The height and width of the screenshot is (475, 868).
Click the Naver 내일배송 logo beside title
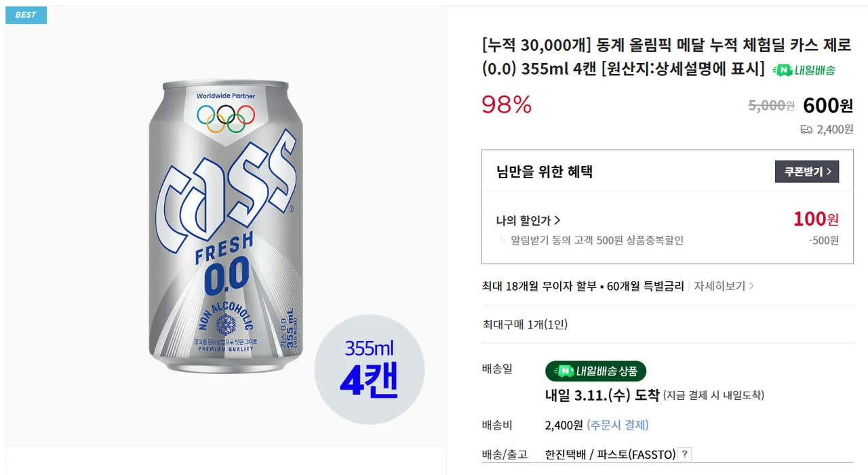804,70
